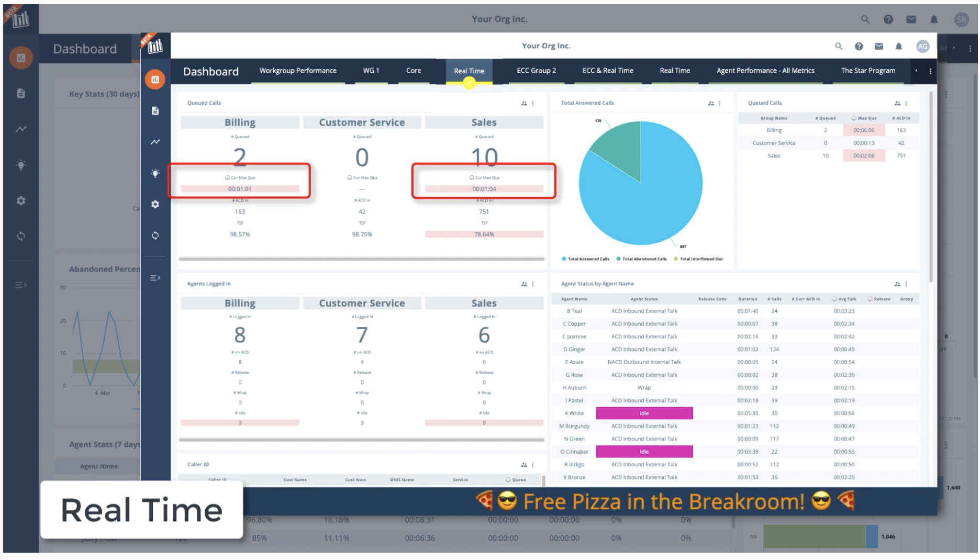The height and width of the screenshot is (560, 980).
Task: Open bell notifications in background window
Action: point(934,19)
